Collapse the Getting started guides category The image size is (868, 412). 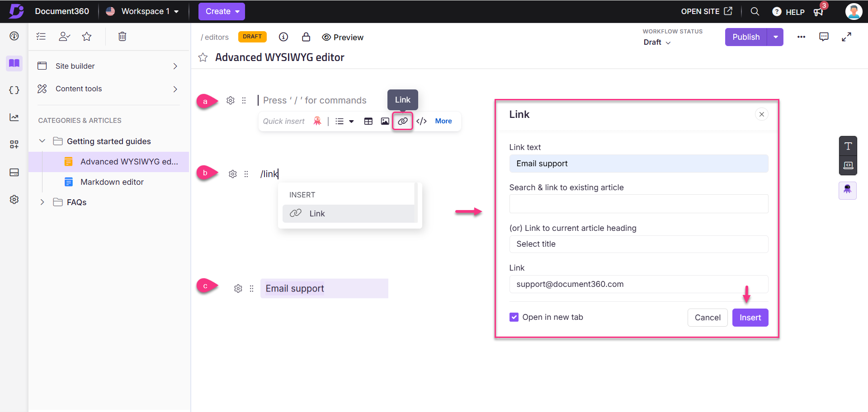click(42, 141)
